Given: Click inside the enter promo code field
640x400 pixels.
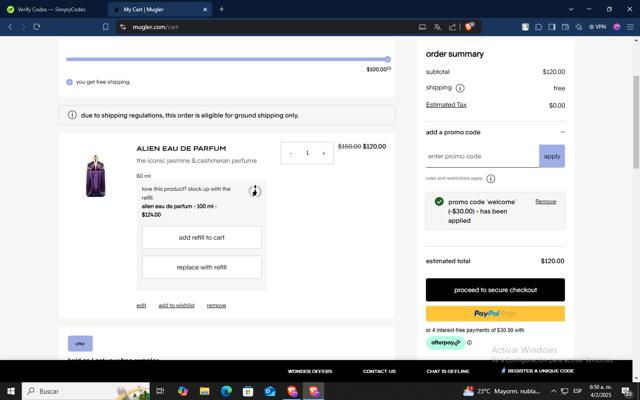Looking at the screenshot, I should (x=482, y=156).
